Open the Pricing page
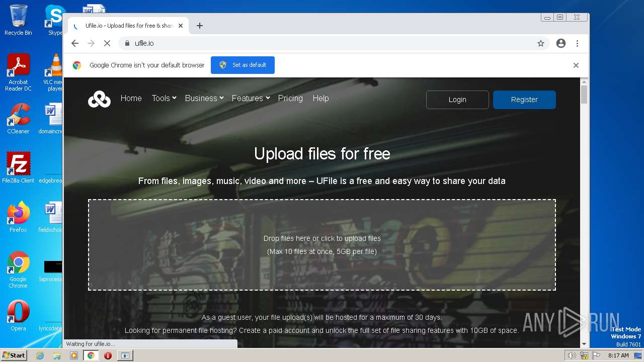Screen dimensions: 644x362 (x=290, y=98)
